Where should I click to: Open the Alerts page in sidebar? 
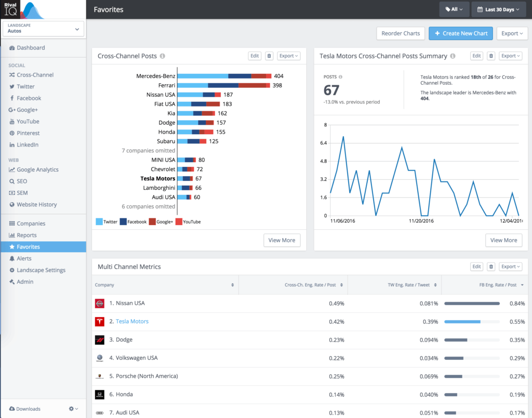click(x=24, y=258)
